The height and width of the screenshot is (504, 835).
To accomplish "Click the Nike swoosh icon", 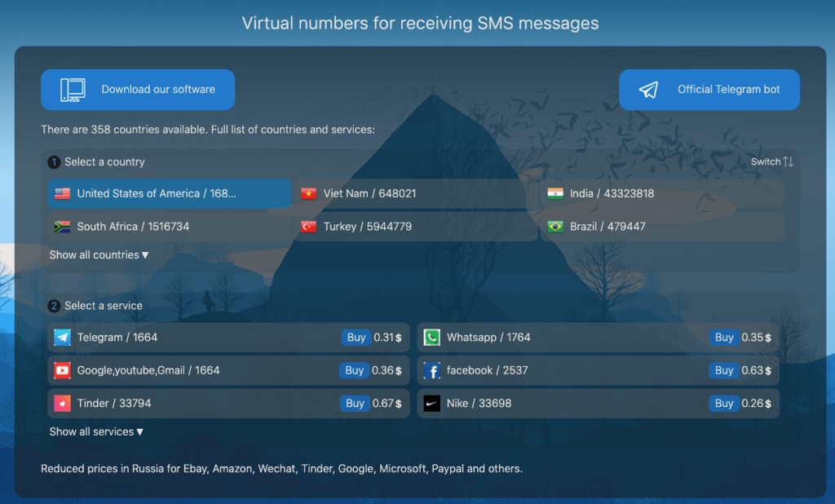I will tap(431, 403).
